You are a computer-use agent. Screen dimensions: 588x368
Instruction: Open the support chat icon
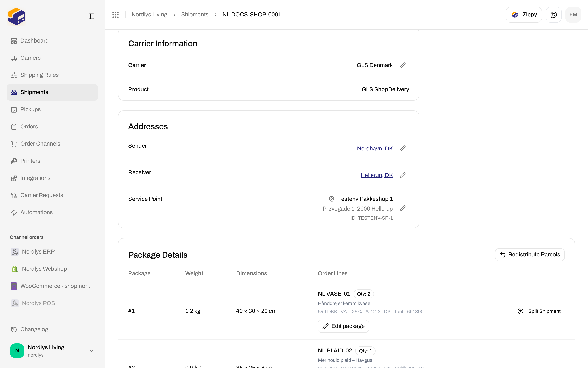[553, 15]
